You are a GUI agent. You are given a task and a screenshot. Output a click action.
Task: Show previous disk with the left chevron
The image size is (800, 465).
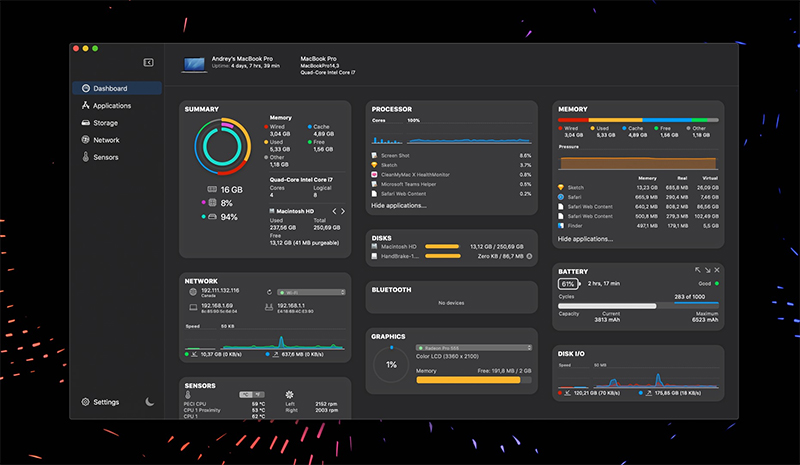(x=335, y=211)
